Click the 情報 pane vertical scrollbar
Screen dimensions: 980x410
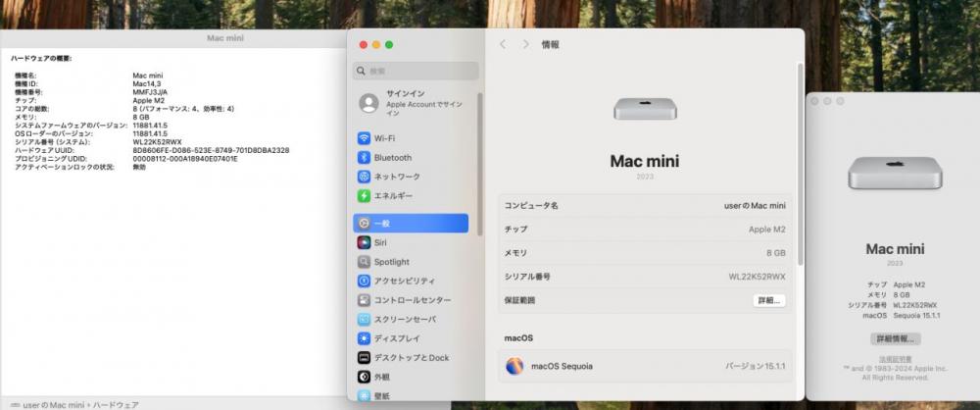pos(800,163)
